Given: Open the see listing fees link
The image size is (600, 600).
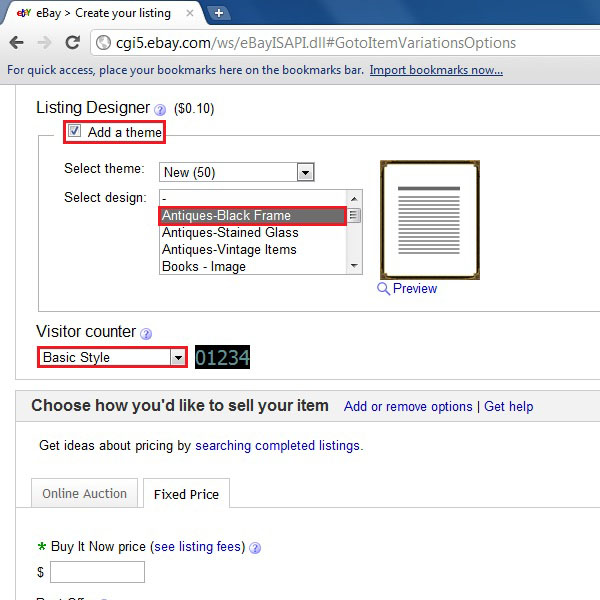Looking at the screenshot, I should pyautogui.click(x=197, y=547).
